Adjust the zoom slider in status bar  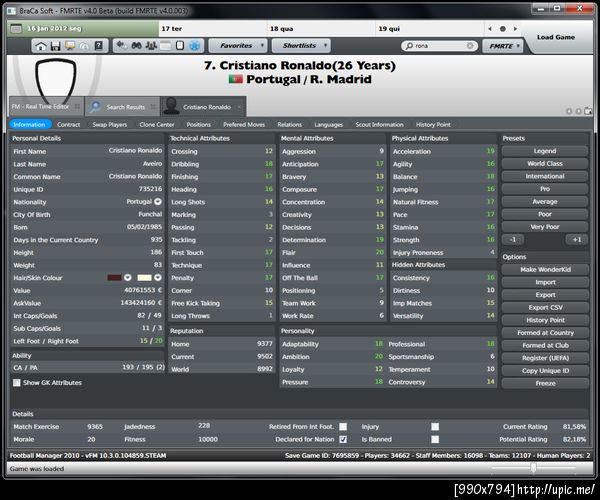(533, 467)
